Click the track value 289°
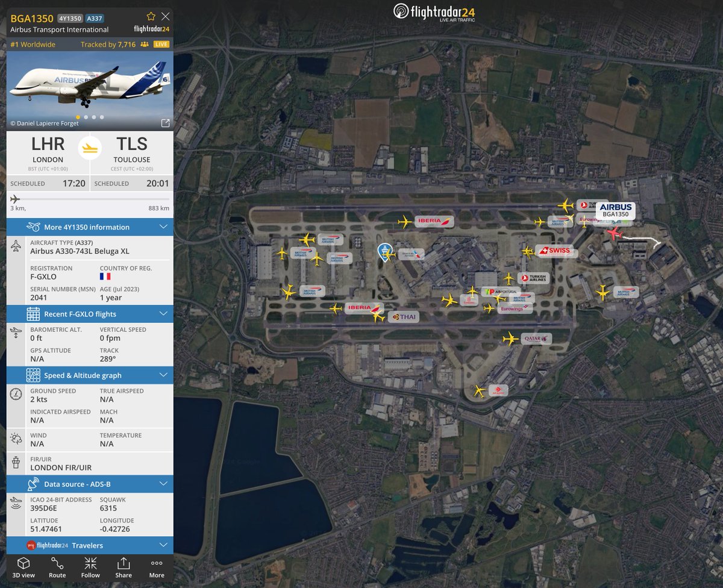 click(x=108, y=359)
